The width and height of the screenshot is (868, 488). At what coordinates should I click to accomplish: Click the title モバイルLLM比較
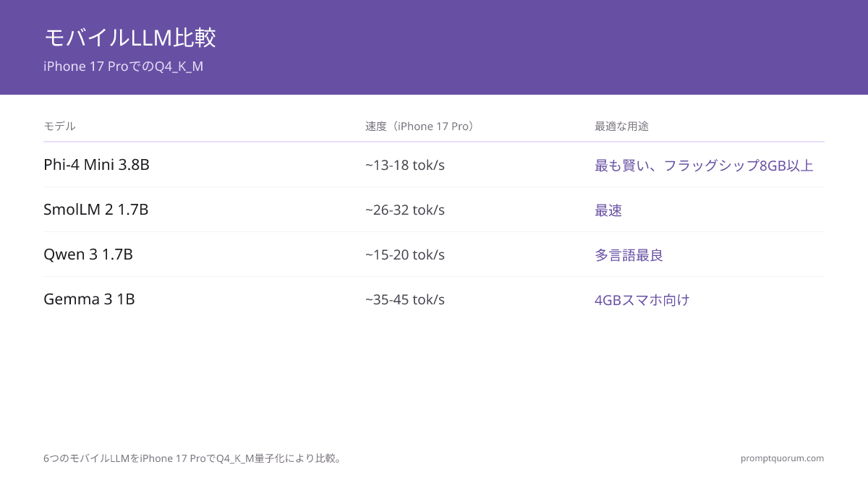pyautogui.click(x=129, y=38)
